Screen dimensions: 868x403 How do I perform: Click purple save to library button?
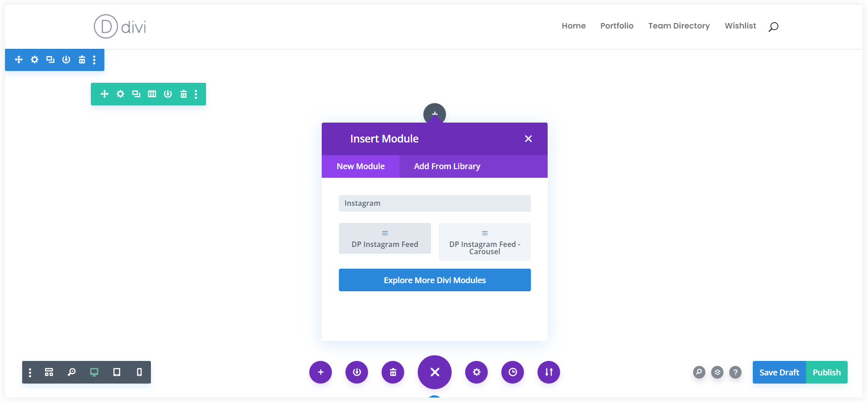click(357, 372)
